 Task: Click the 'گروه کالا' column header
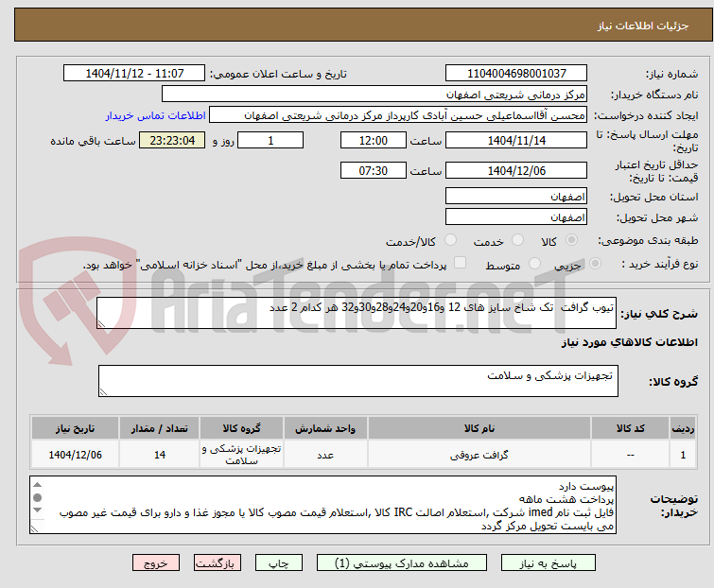pos(241,428)
